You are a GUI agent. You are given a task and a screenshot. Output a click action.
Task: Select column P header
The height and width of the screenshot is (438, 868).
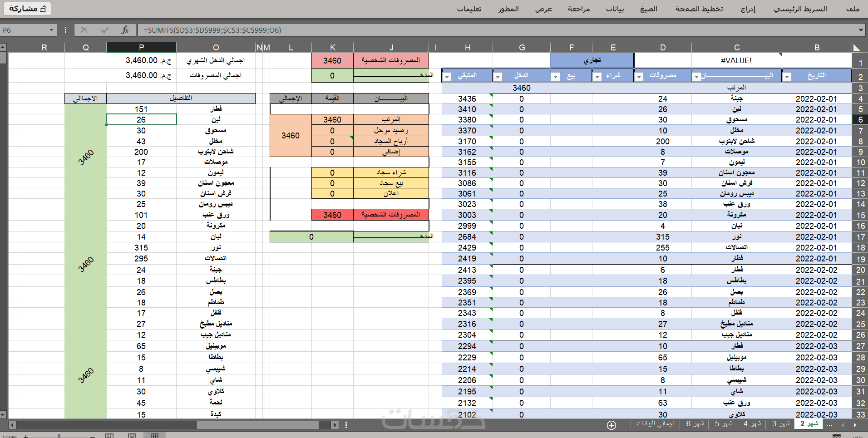[141, 47]
